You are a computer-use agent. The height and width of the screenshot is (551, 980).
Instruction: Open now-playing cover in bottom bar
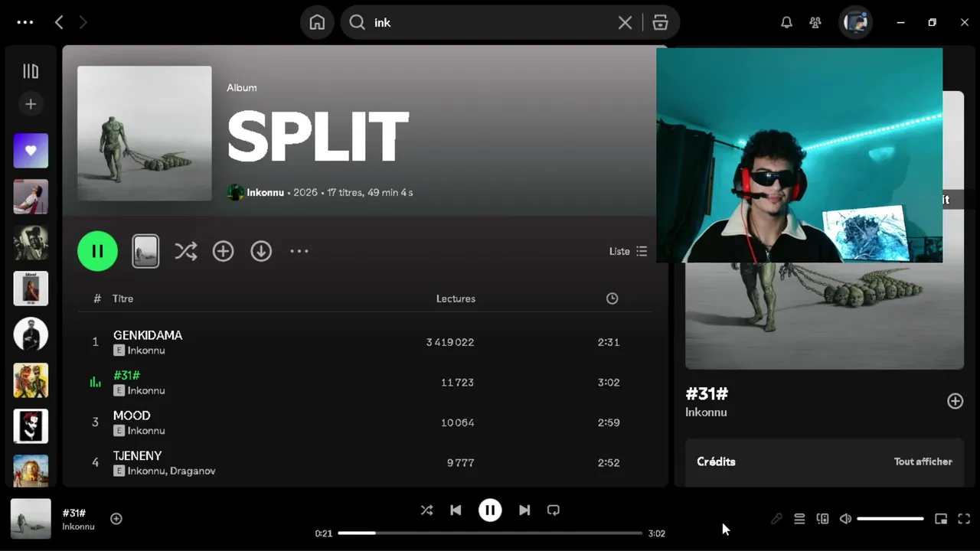coord(31,519)
